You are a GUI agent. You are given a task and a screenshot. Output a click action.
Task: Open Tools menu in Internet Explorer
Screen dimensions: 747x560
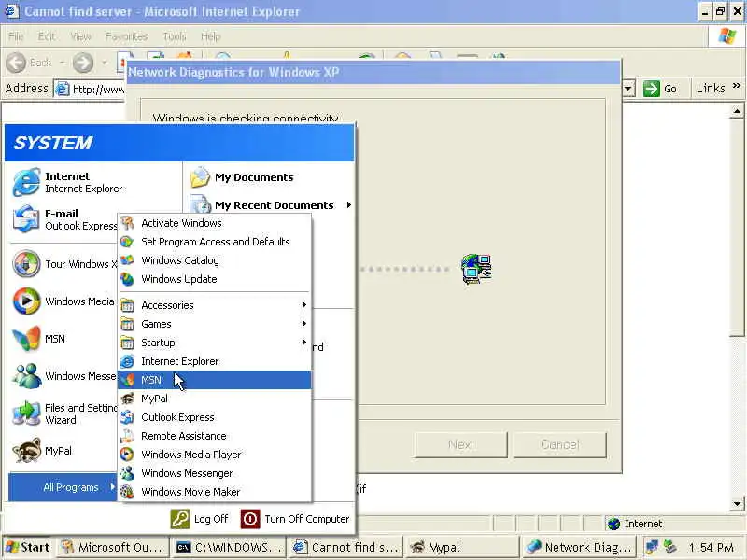pyautogui.click(x=175, y=36)
